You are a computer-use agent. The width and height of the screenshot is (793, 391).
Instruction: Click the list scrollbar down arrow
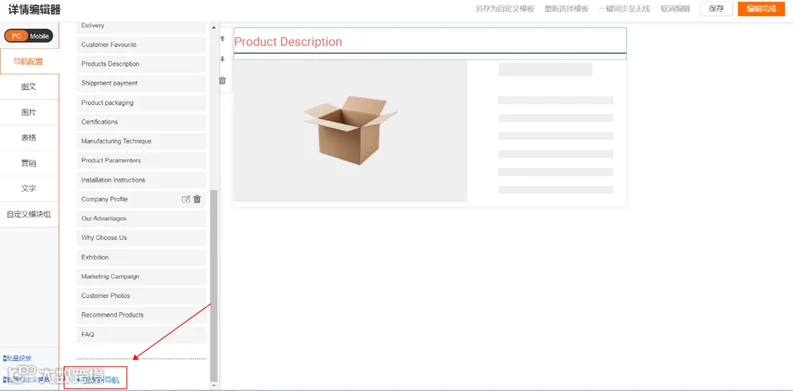[213, 385]
